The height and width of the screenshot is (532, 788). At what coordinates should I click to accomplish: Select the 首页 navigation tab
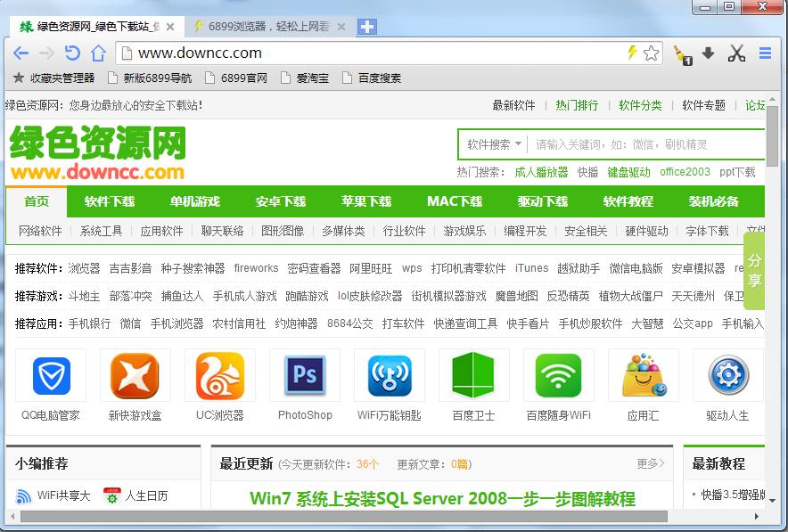pos(37,201)
